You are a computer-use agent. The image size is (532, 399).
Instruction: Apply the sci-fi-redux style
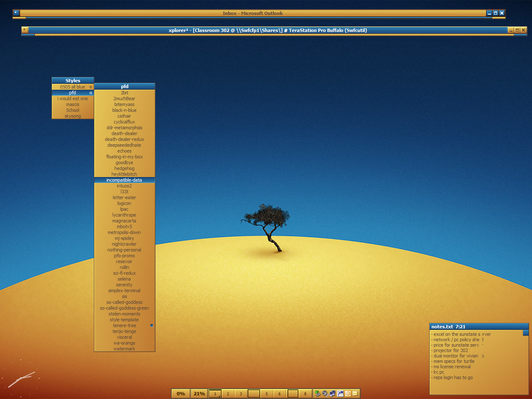coord(125,273)
